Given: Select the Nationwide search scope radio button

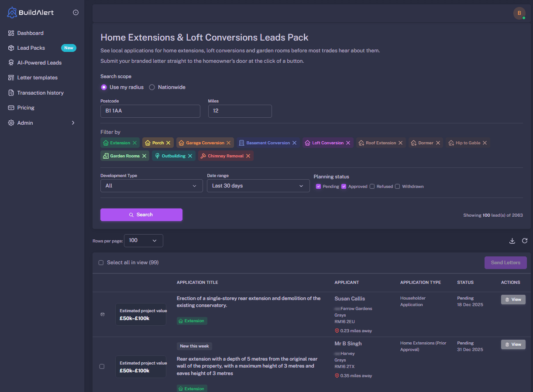Looking at the screenshot, I should tap(151, 87).
